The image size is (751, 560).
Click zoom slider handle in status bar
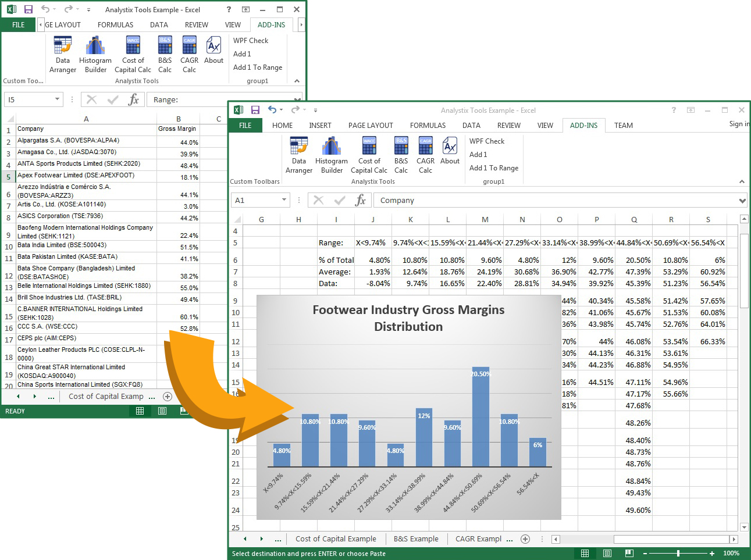coord(678,554)
